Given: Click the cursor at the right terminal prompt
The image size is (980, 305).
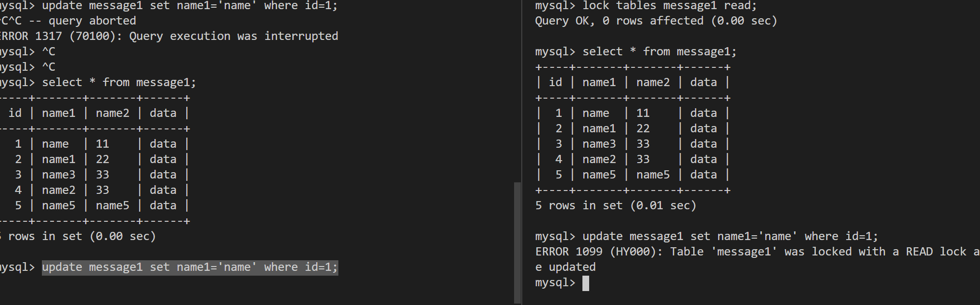Looking at the screenshot, I should pyautogui.click(x=586, y=283).
